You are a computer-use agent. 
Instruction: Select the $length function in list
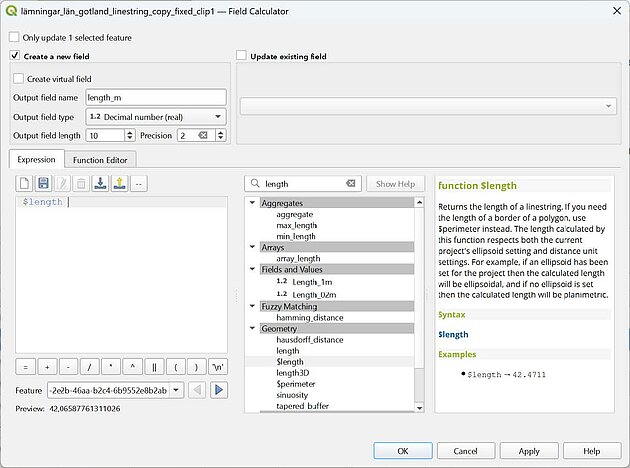tap(290, 362)
